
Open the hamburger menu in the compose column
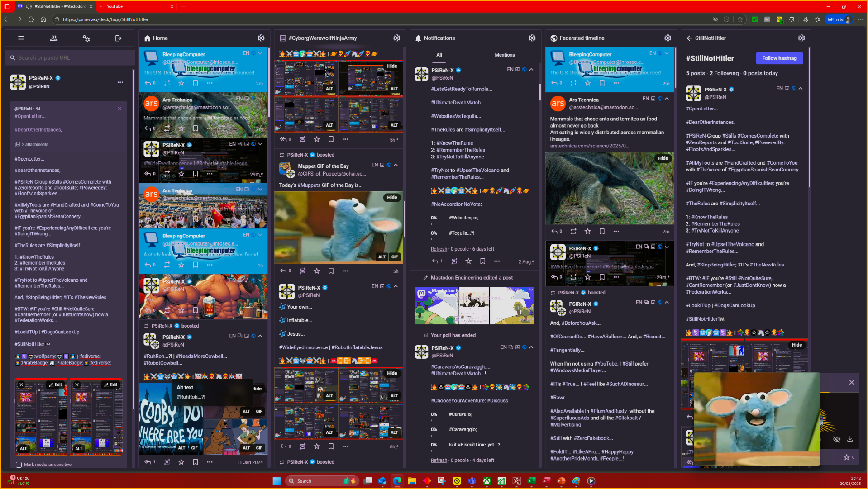(x=21, y=38)
